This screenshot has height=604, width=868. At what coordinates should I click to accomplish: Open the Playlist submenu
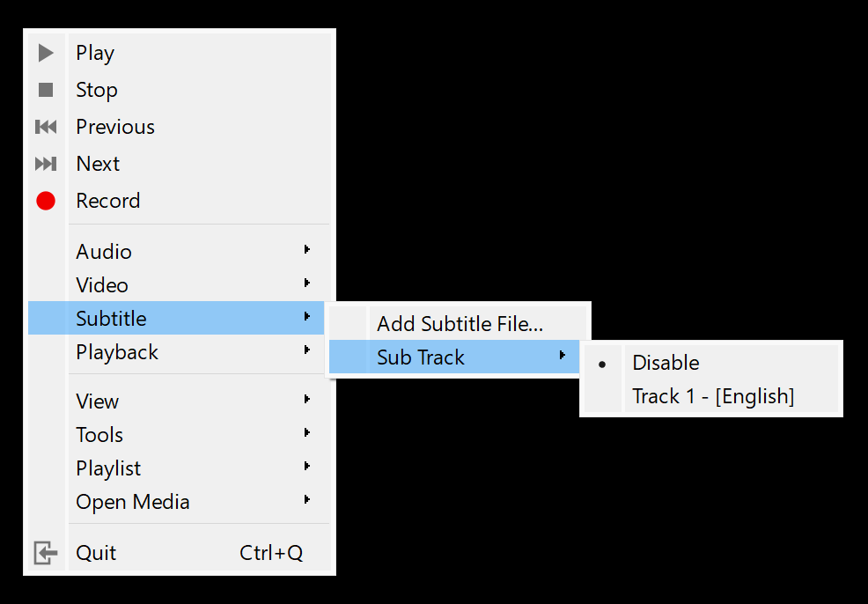tap(108, 468)
